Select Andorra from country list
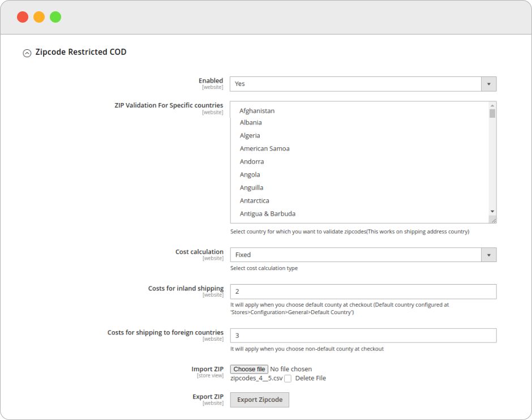 coord(252,161)
